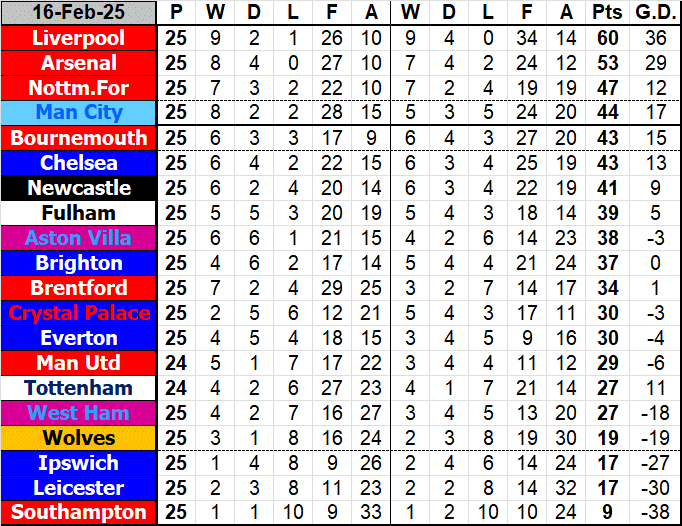Select the Man Utd team cell

coord(79,363)
